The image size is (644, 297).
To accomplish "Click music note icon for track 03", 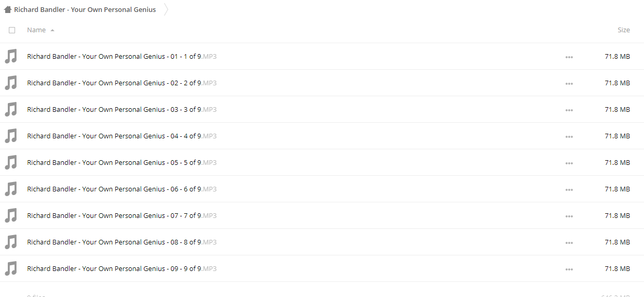I will (x=11, y=109).
